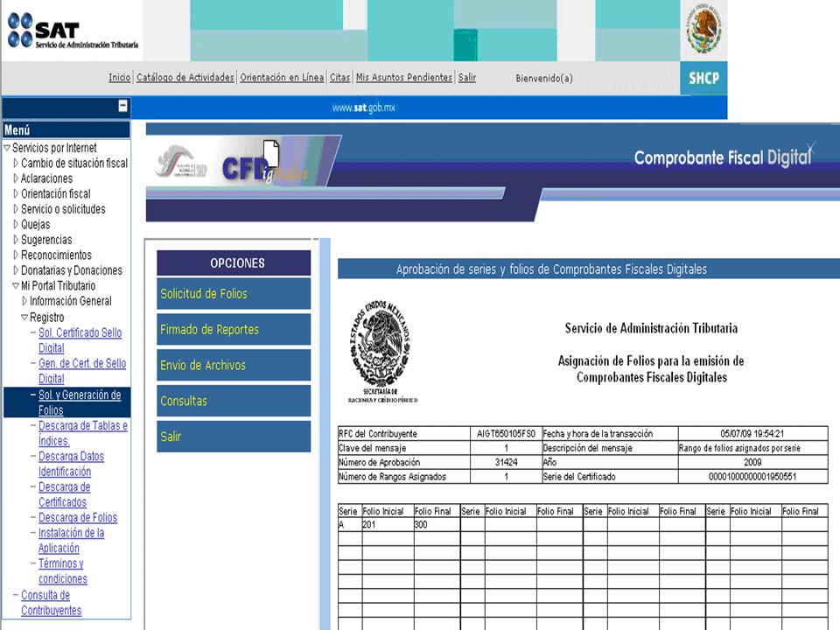Open Descarga de Tablas e Índices link
The image size is (840, 630).
(x=82, y=433)
